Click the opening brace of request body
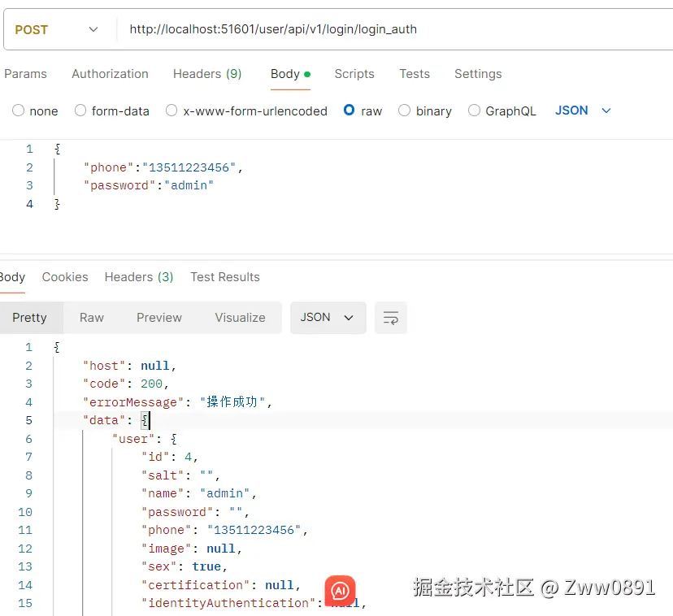 coord(58,149)
